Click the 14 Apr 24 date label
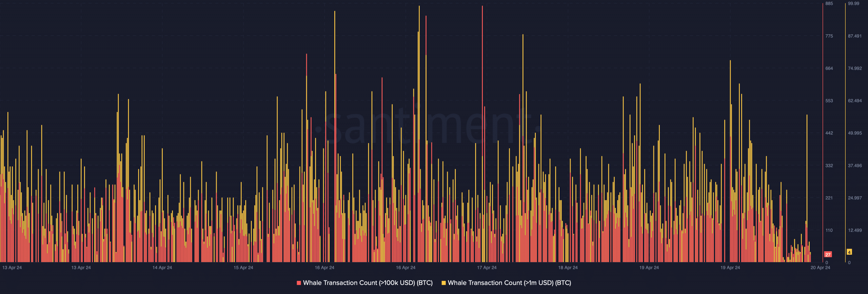Screen dimensions: 868x294 [x=162, y=268]
